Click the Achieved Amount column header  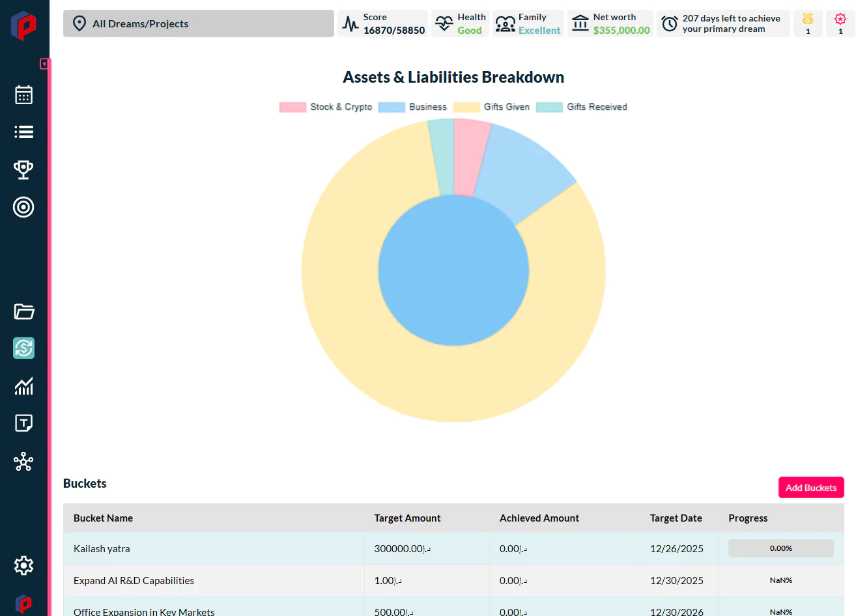point(539,518)
